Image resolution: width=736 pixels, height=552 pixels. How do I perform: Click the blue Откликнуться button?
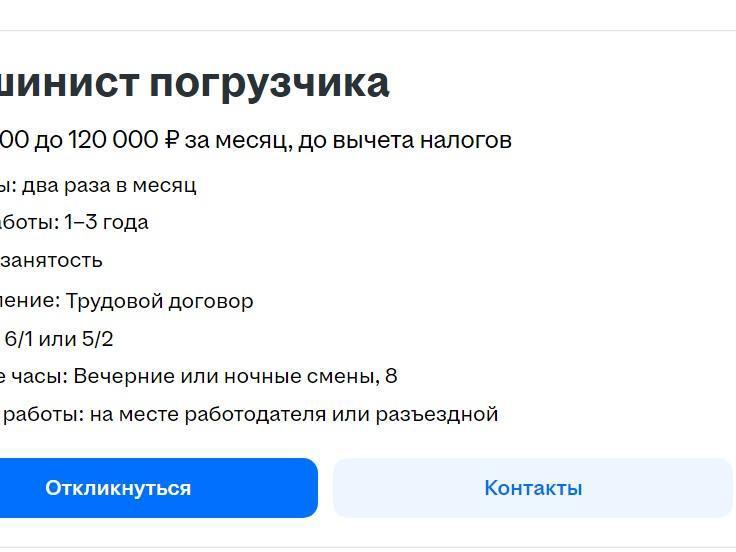point(118,488)
